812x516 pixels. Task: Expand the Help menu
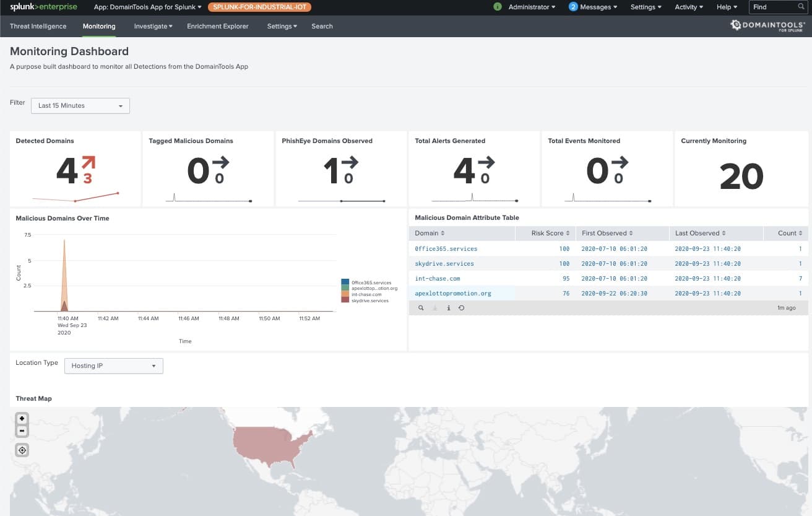(x=727, y=7)
